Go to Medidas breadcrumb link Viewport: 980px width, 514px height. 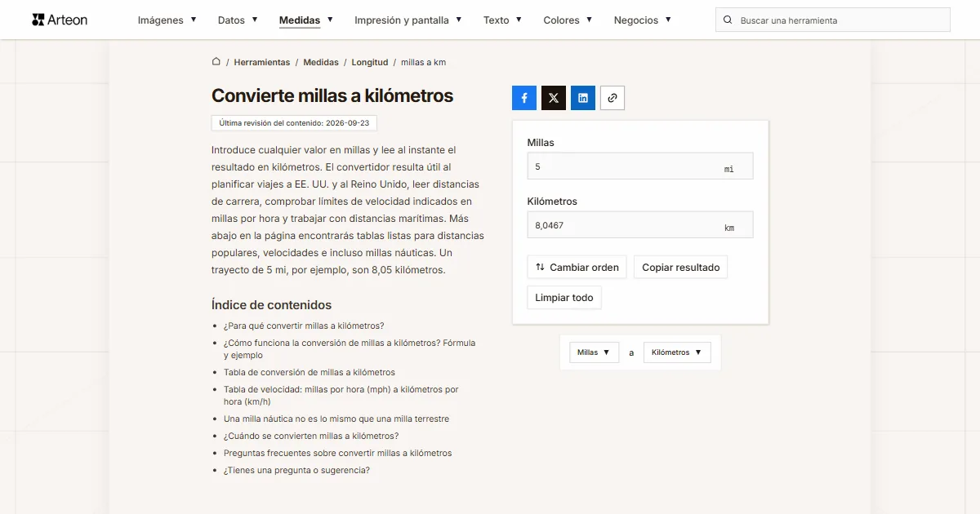coord(321,62)
